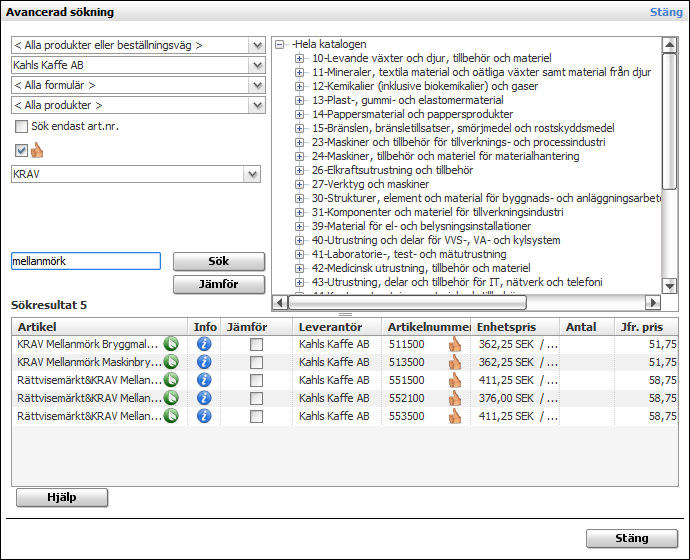Click scroll-down arrow of catalog tree
Image resolution: width=690 pixels, height=560 pixels.
669,286
